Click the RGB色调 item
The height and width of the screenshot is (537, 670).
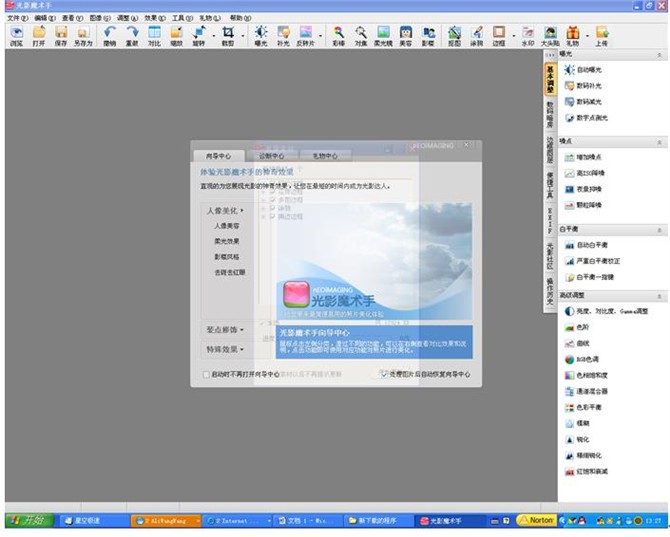582,360
